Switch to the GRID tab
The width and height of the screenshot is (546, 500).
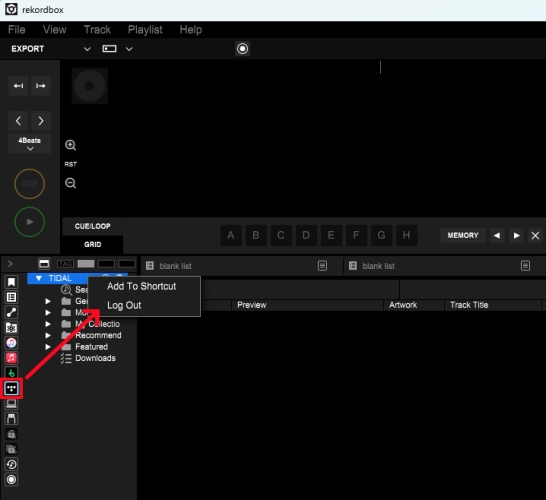click(x=93, y=244)
